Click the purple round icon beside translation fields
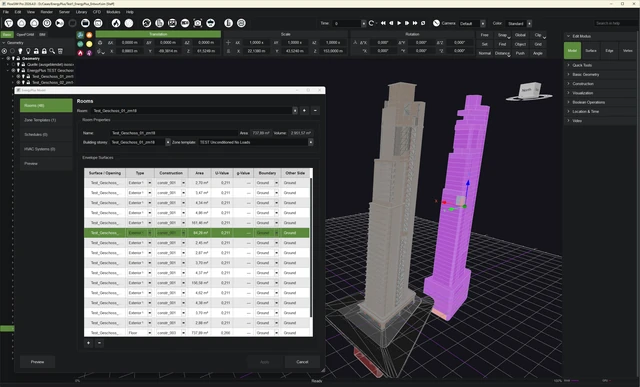 pos(89,53)
